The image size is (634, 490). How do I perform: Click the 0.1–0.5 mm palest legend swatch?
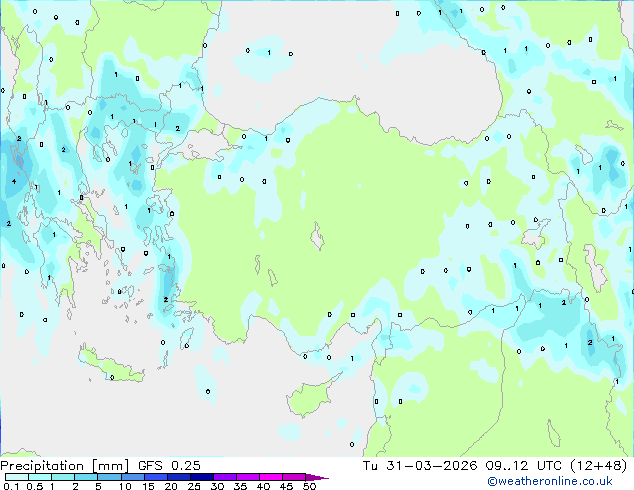point(17,477)
